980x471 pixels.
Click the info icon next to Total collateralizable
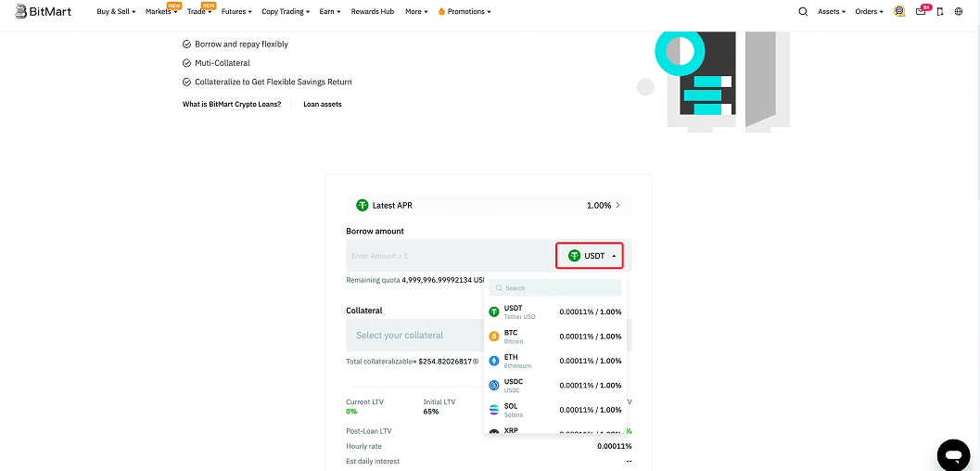[476, 361]
